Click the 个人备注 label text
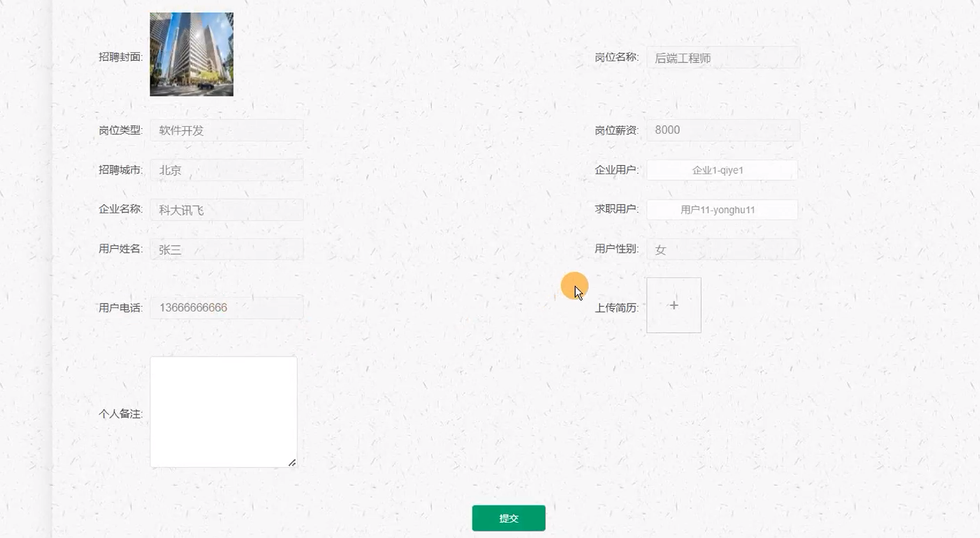Screen dimensions: 980x538 click(x=120, y=414)
